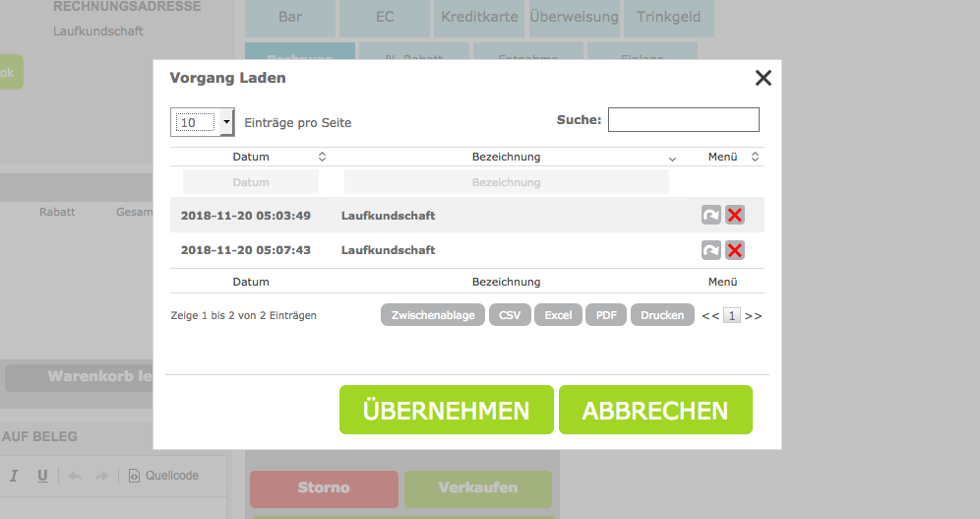
Task: Delete the 05:03:49 entry with red X
Action: pyautogui.click(x=735, y=215)
